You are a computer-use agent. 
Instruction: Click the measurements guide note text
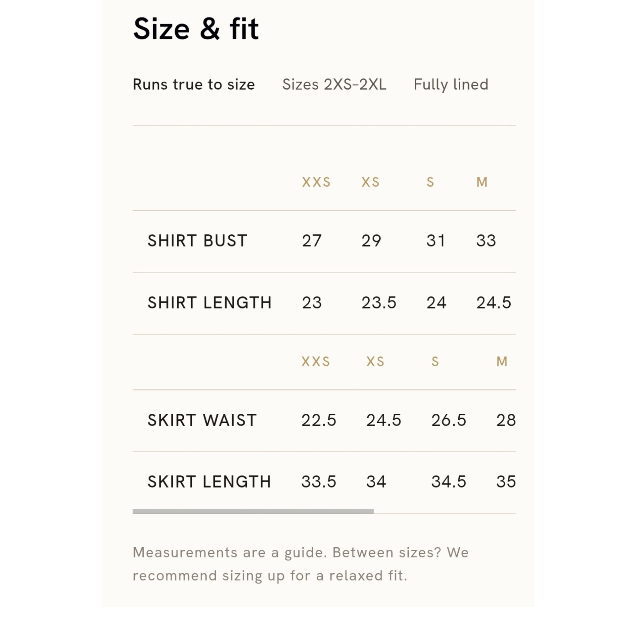pos(301,564)
